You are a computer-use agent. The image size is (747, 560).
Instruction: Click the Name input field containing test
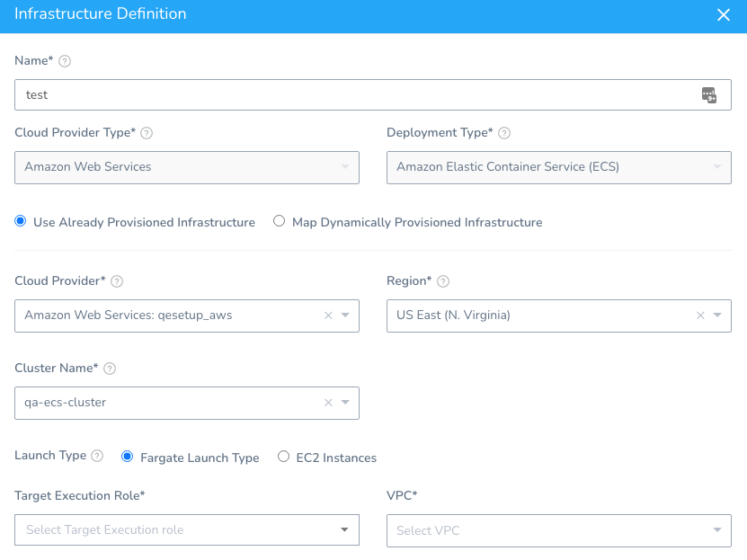(x=373, y=94)
